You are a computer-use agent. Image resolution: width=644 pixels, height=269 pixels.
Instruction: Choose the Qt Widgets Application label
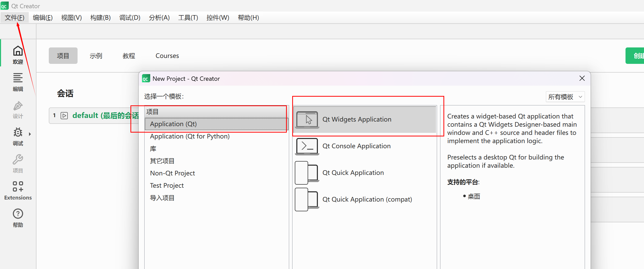coord(357,119)
